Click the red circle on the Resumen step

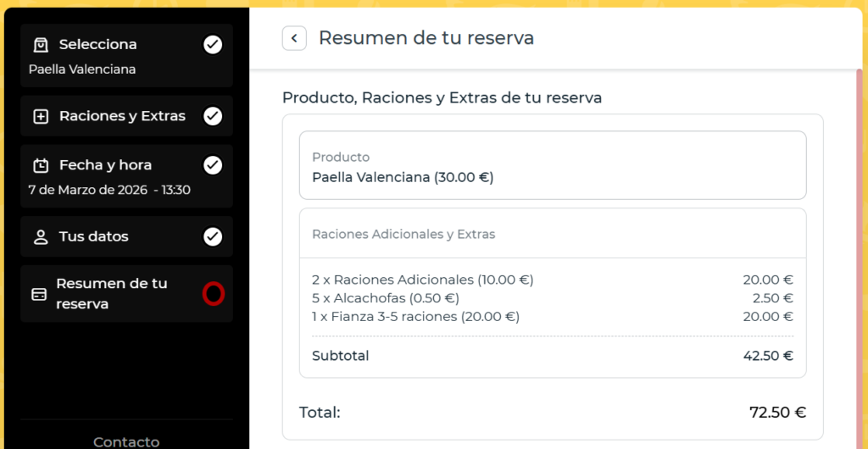click(213, 294)
